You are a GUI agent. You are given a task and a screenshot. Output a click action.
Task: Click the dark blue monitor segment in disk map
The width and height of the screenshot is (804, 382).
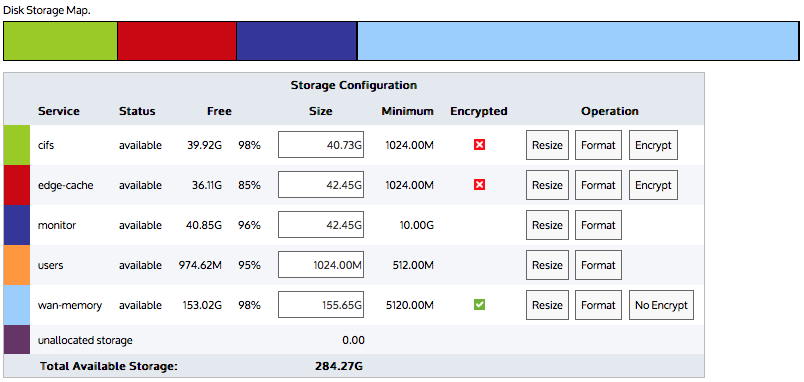point(296,41)
